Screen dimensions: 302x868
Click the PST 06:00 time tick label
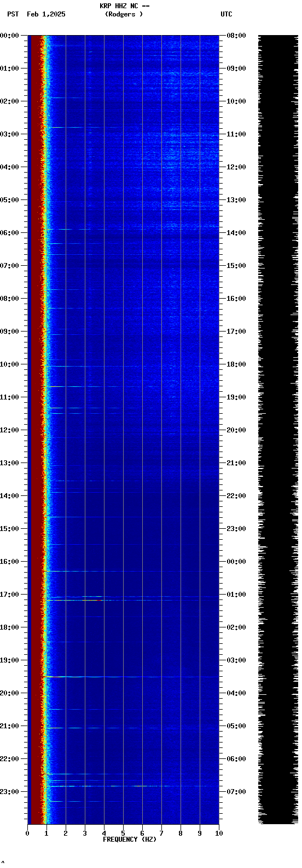coord(10,233)
